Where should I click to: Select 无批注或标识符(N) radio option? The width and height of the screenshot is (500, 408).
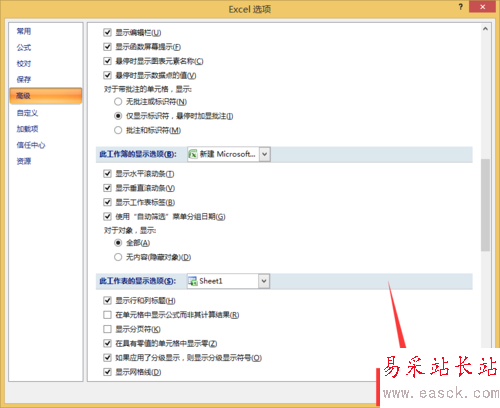(118, 102)
